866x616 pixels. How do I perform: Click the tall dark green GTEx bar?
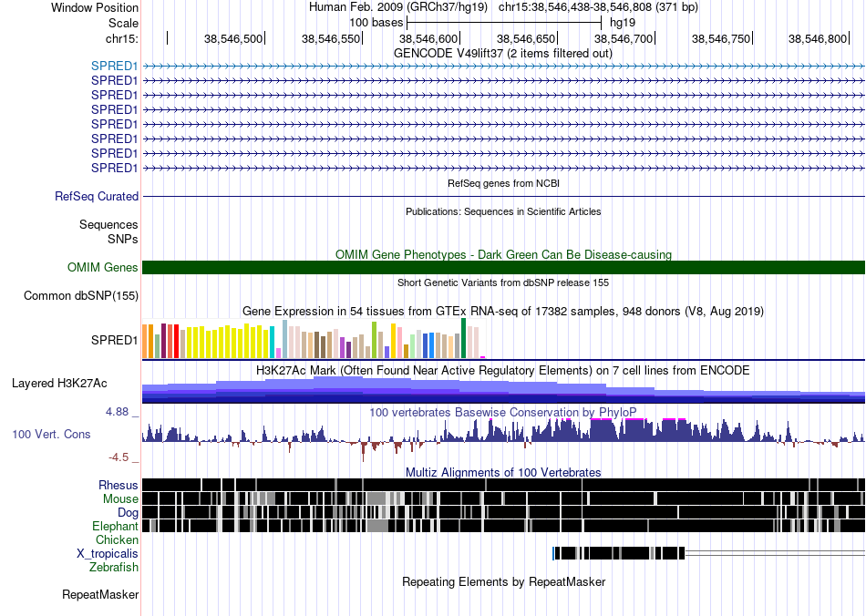tap(464, 338)
